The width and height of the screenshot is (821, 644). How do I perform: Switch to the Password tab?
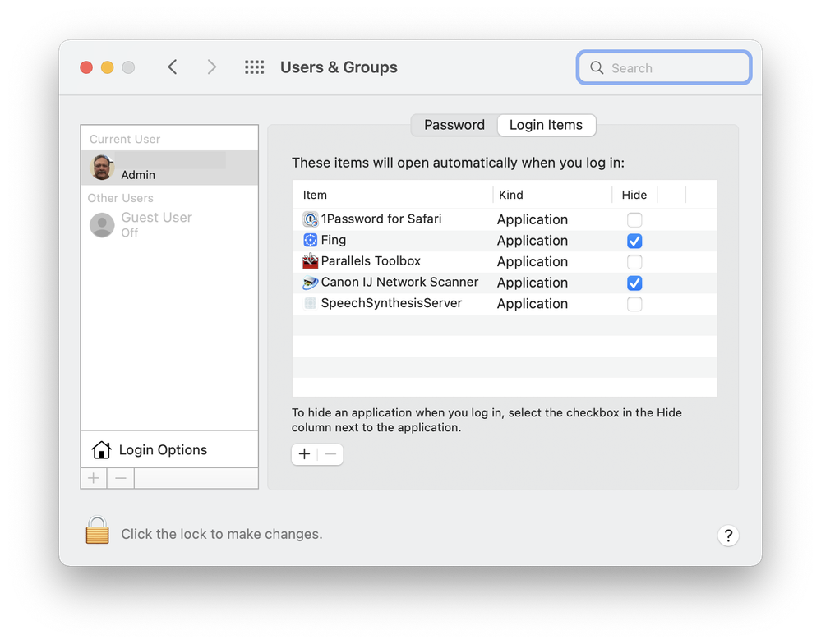click(x=454, y=125)
